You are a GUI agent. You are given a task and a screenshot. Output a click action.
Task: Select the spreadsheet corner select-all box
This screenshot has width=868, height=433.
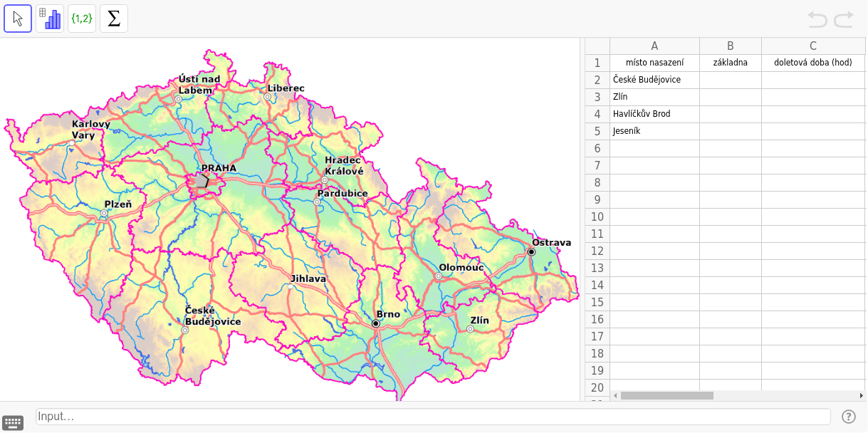tap(597, 46)
